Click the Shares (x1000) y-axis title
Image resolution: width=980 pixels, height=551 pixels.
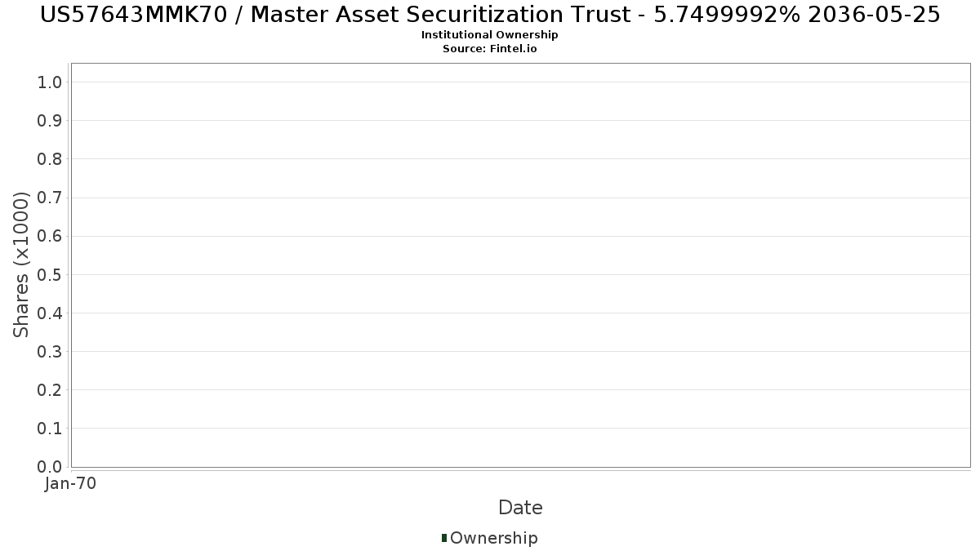click(x=21, y=264)
